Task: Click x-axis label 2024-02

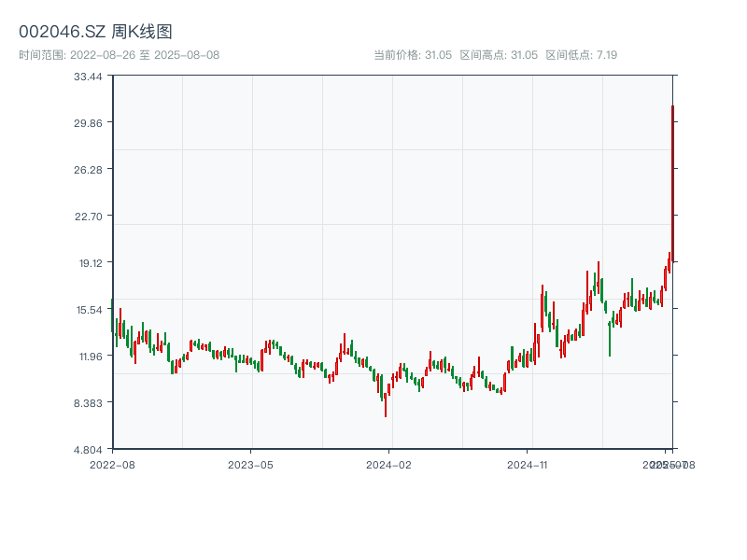Action: tap(388, 465)
